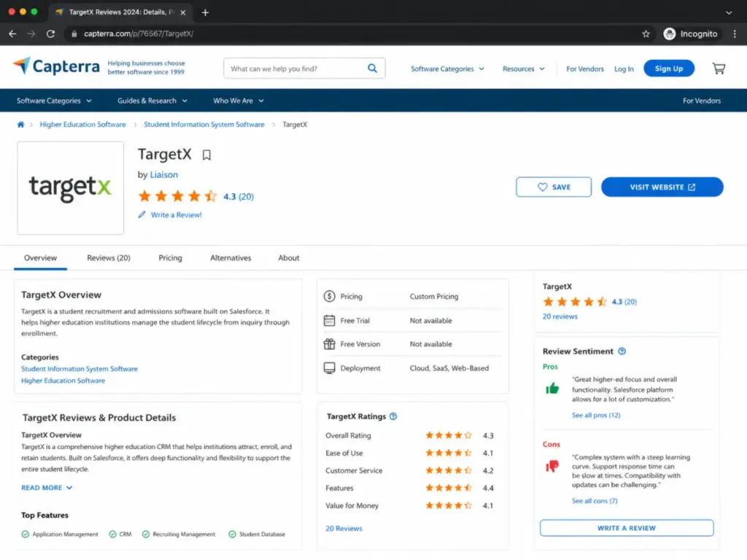Click the search magnifier icon
Screen dimensions: 747x560
click(372, 69)
